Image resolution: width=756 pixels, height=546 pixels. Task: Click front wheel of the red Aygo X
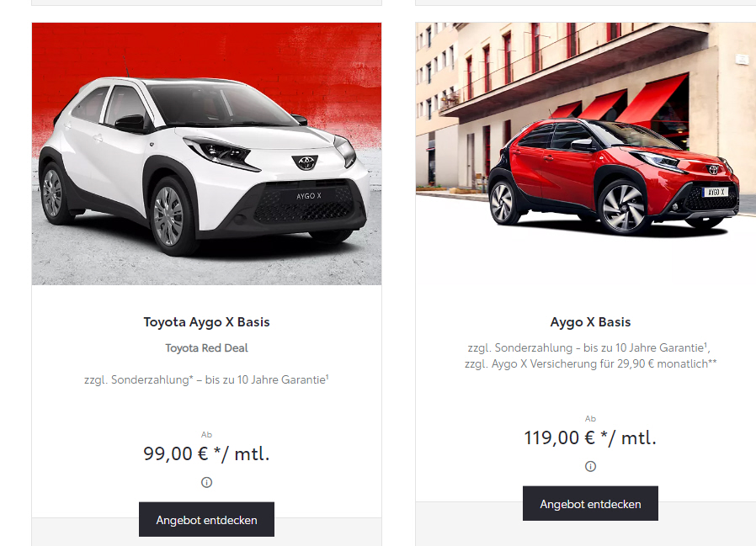coord(622,208)
